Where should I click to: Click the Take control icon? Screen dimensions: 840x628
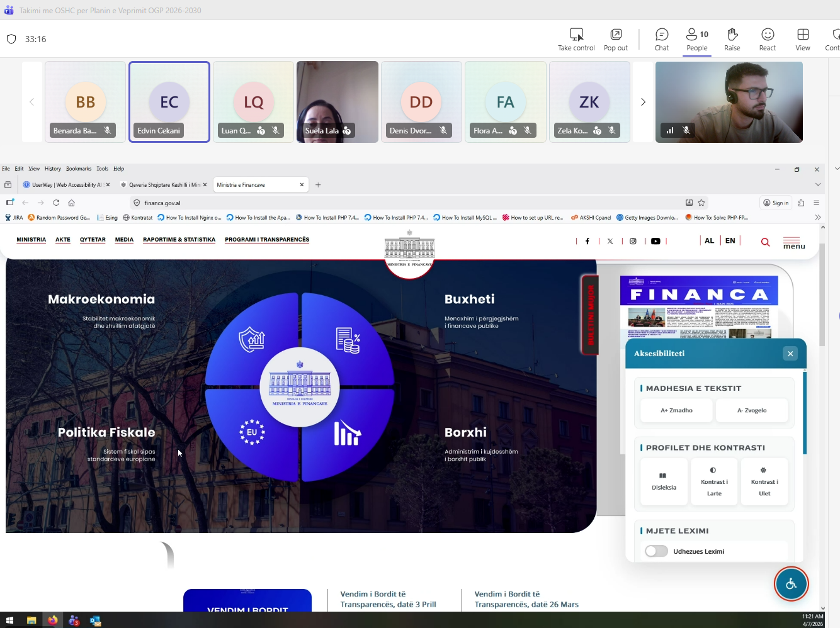pos(576,35)
